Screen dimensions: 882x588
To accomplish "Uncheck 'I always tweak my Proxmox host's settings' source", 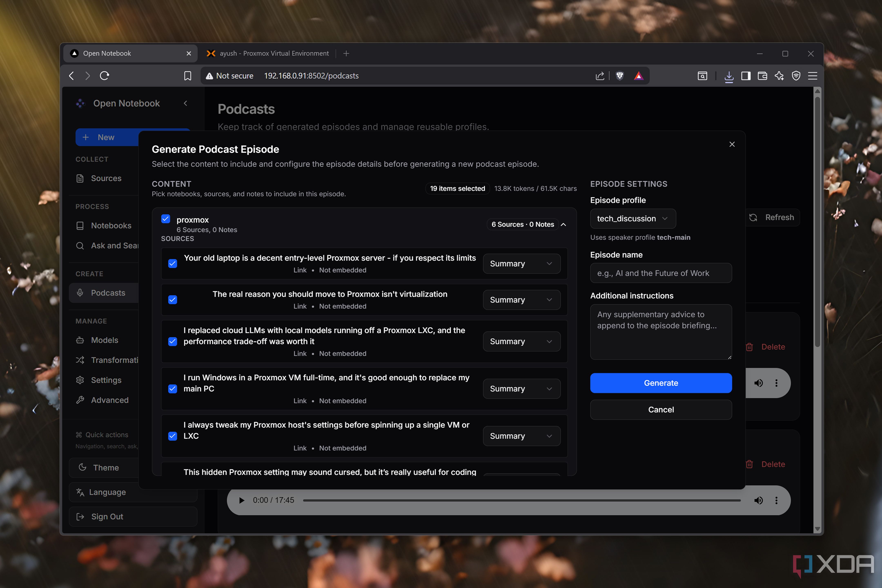I will [173, 436].
